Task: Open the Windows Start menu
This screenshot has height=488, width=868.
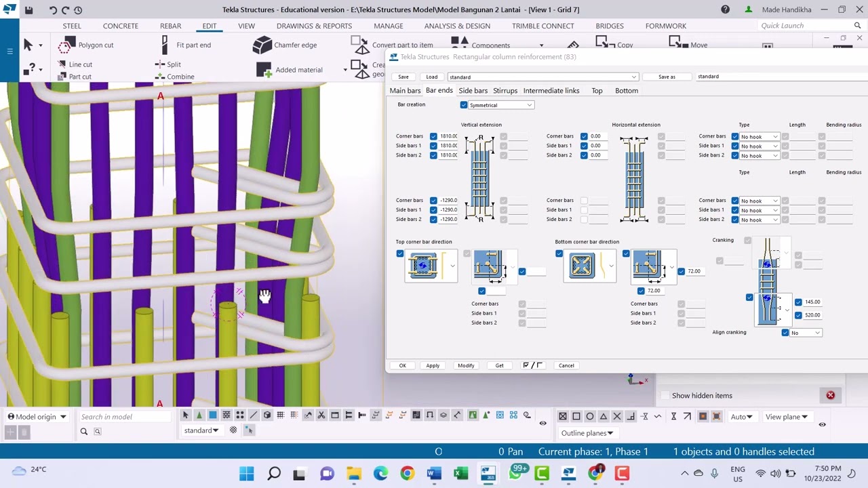Action: [247, 473]
